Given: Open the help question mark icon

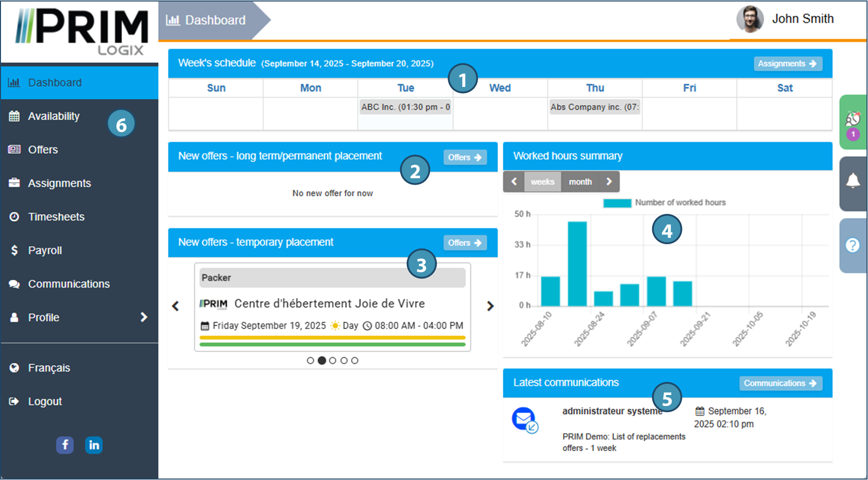Looking at the screenshot, I should [852, 245].
